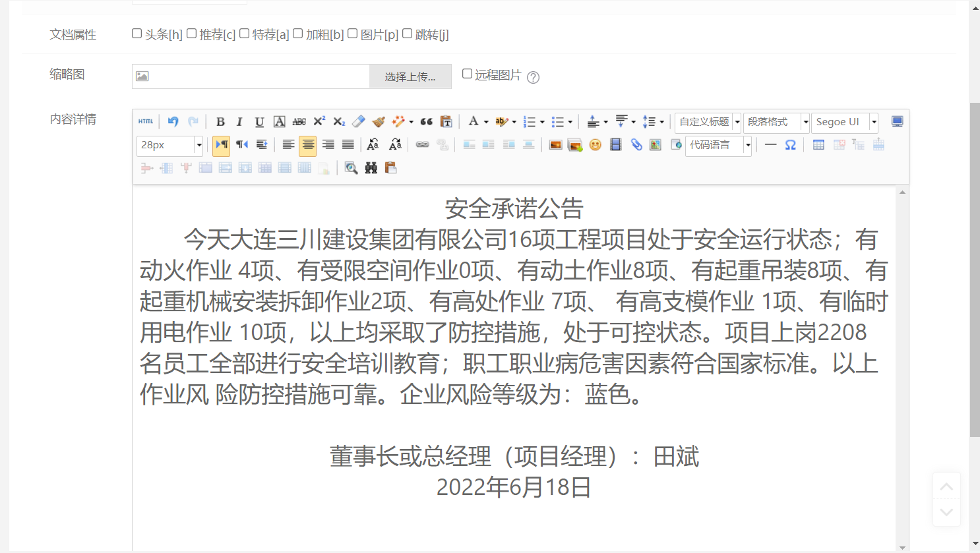Viewport: 980px width, 553px height.
Task: Paste as plain text
Action: coord(446,122)
